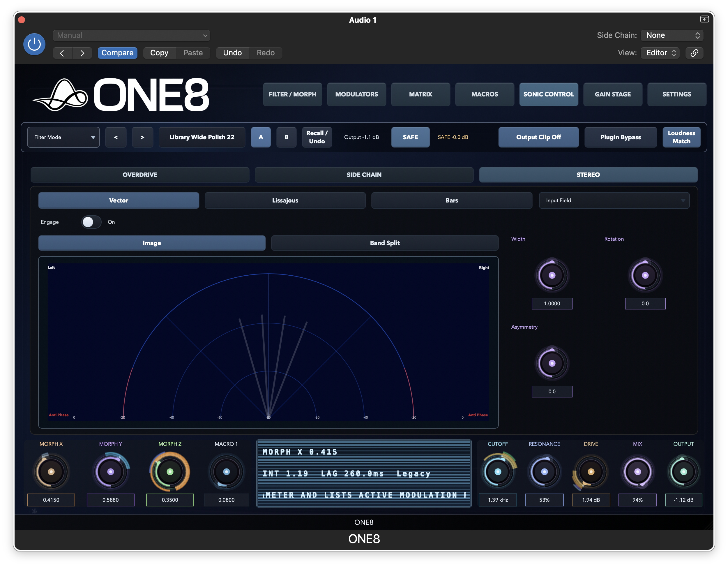Load previous library preset with < button
Image resolution: width=728 pixels, height=567 pixels.
(116, 137)
